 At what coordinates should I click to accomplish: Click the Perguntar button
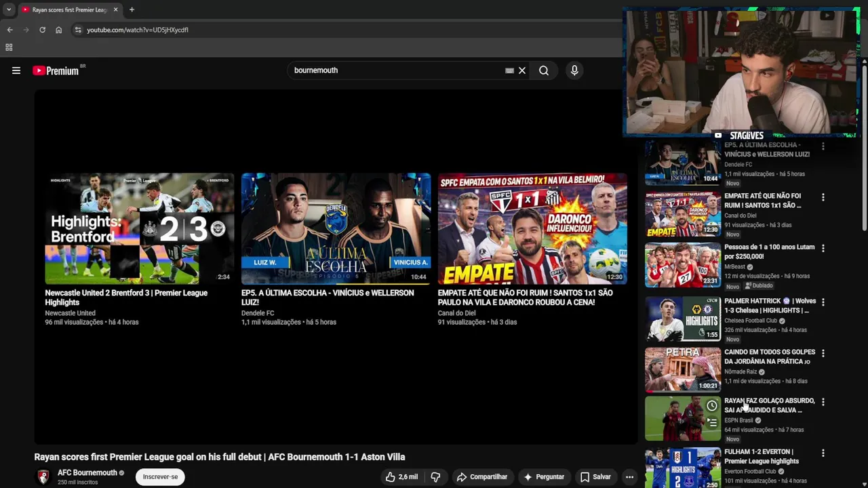pos(545,477)
